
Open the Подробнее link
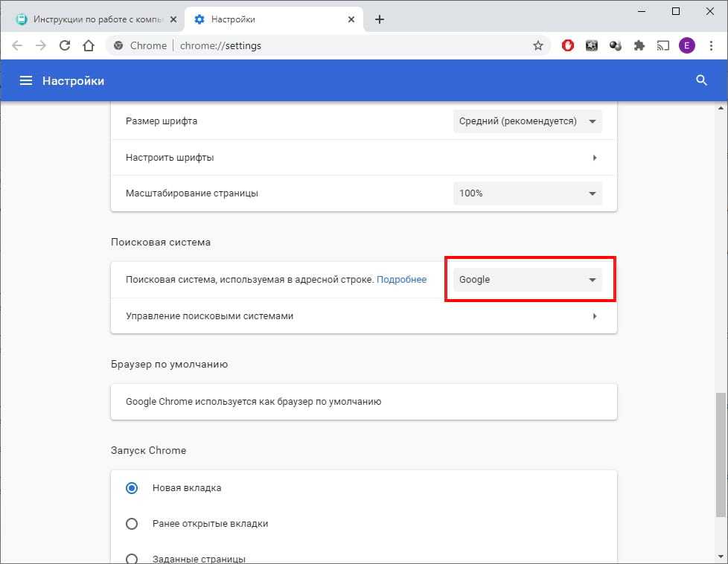click(401, 280)
